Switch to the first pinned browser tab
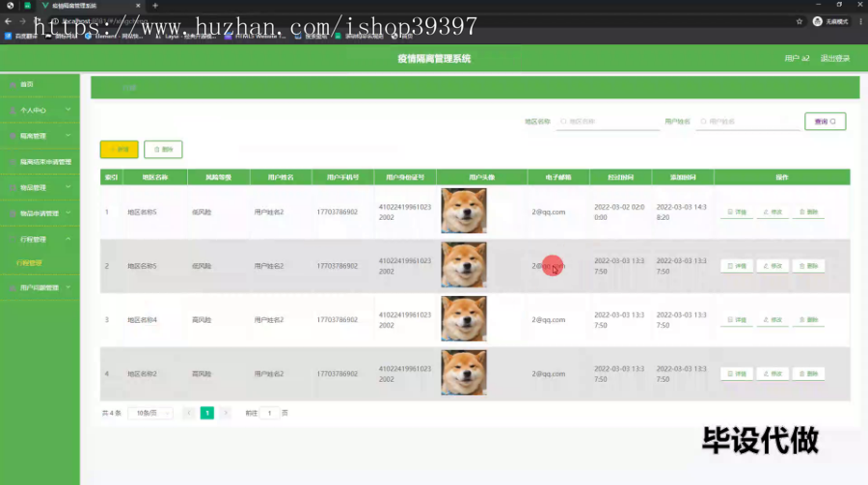The height and width of the screenshot is (485, 868). 10,6
